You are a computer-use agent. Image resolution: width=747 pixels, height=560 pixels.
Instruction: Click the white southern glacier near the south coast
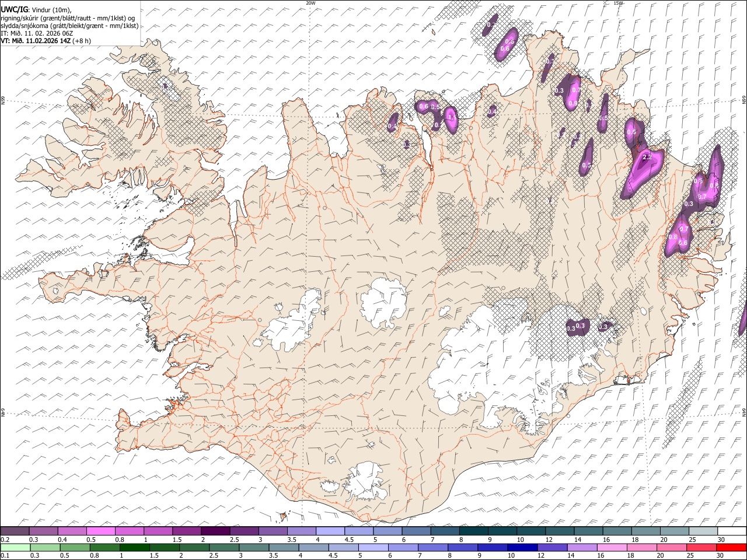(x=365, y=481)
